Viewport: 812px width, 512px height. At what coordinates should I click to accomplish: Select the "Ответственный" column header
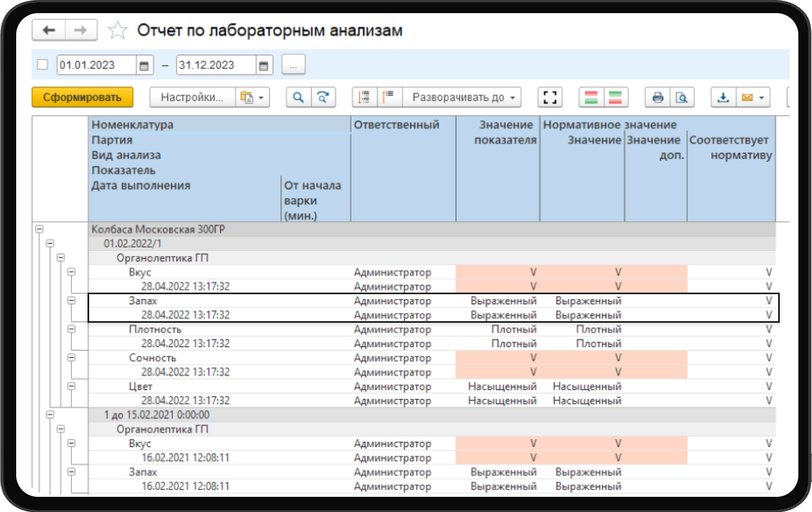pyautogui.click(x=396, y=124)
